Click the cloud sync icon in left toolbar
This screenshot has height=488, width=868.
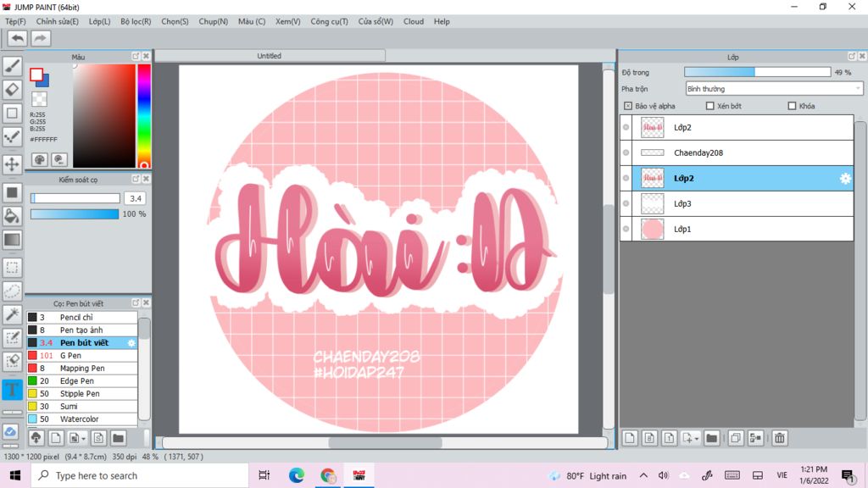pyautogui.click(x=10, y=431)
